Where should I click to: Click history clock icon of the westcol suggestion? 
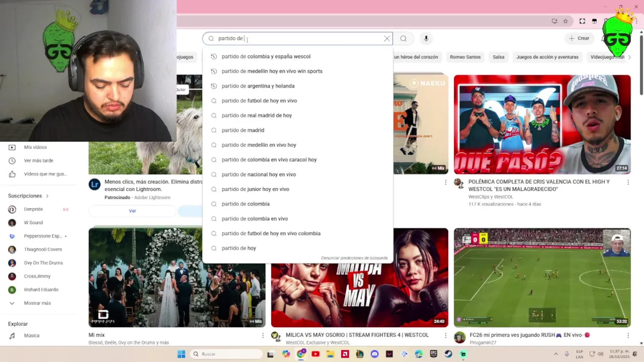214,56
